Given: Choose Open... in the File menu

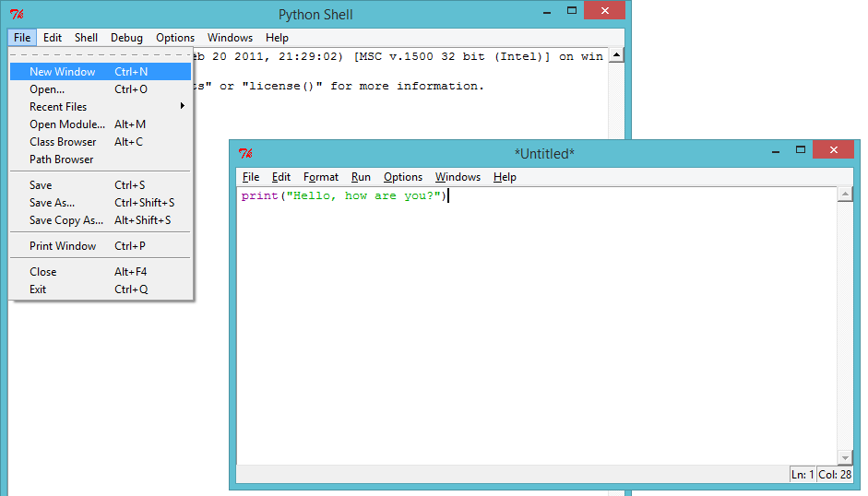Looking at the screenshot, I should click(x=47, y=89).
